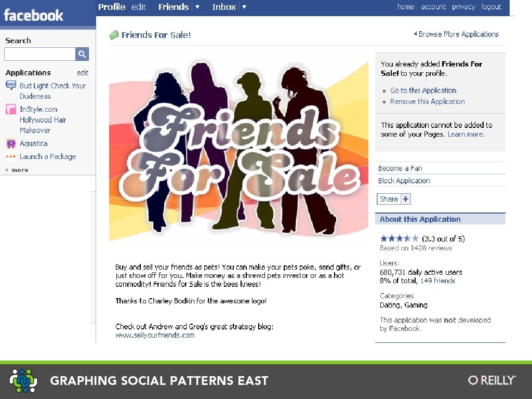The image size is (532, 399).
Task: Click the Friends For Sale! page title
Action: pyautogui.click(x=156, y=35)
